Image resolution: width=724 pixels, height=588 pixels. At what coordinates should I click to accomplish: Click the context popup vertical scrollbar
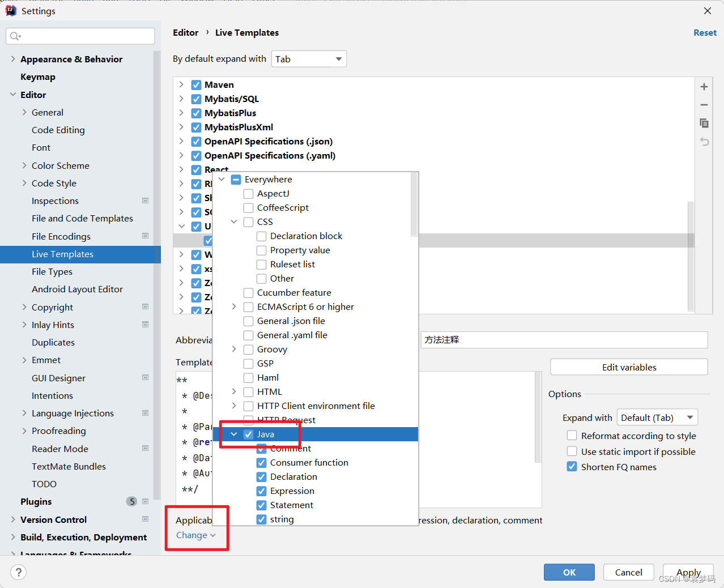tap(414, 204)
